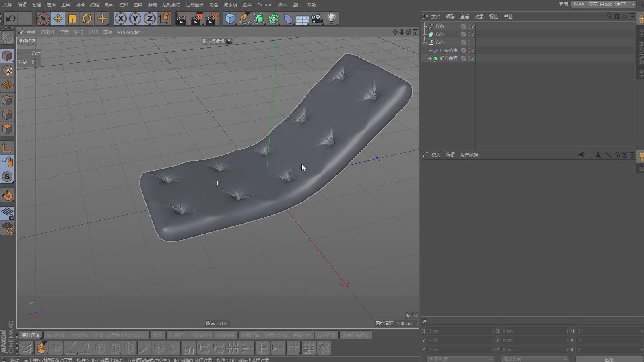Toggle the X axis lock
The height and width of the screenshot is (362, 644).
click(x=120, y=19)
